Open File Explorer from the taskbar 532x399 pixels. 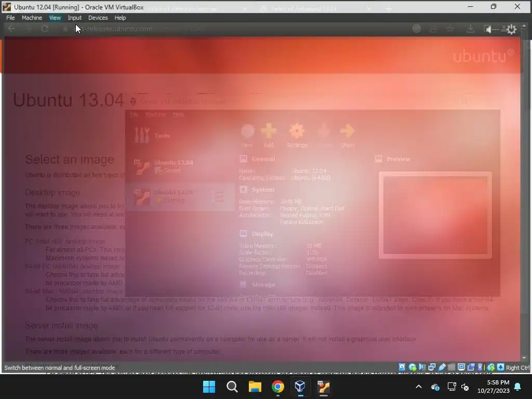(255, 387)
